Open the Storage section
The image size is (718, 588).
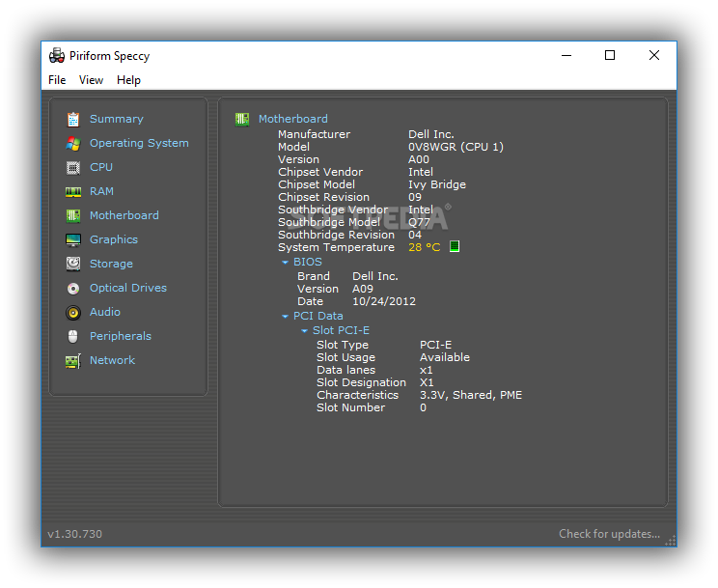tap(111, 264)
